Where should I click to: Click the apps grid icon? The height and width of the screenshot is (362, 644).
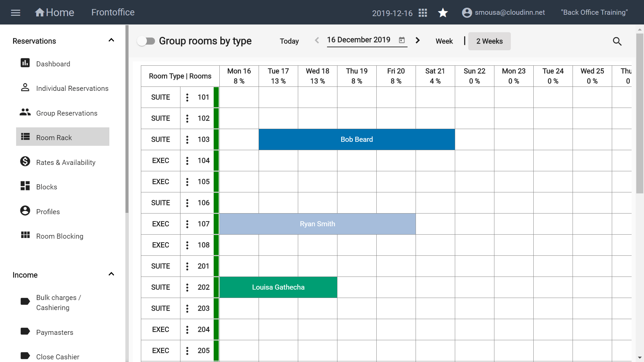(423, 13)
